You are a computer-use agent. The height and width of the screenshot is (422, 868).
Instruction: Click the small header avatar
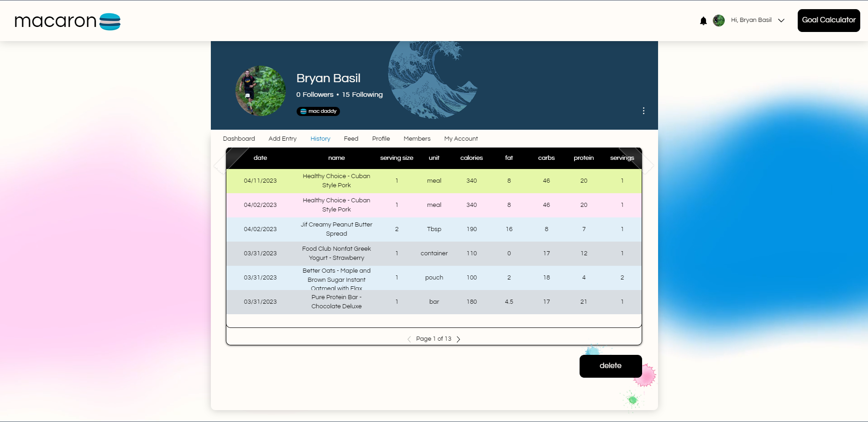pos(719,21)
